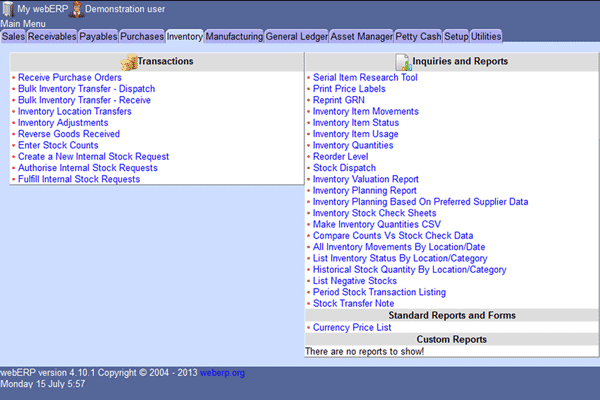600x400 pixels.
Task: View the Inventory Valuation Report
Action: 365,179
